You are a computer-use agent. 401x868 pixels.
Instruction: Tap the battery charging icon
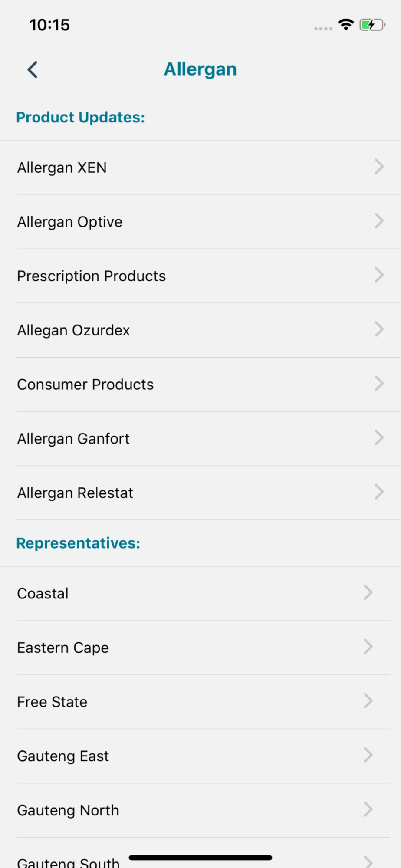click(x=372, y=25)
